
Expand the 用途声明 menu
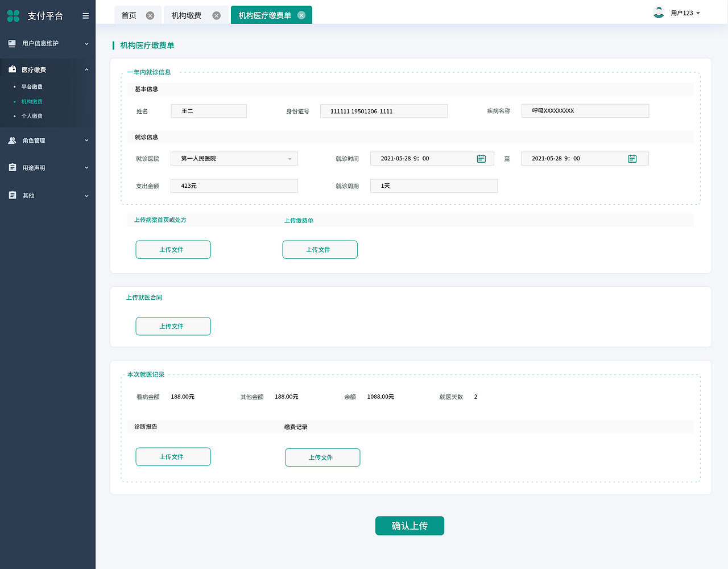click(x=86, y=168)
